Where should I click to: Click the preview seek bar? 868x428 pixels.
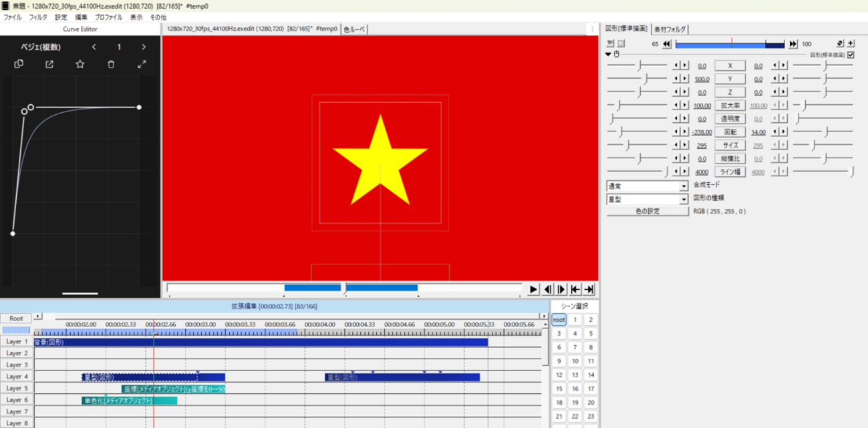[343, 288]
